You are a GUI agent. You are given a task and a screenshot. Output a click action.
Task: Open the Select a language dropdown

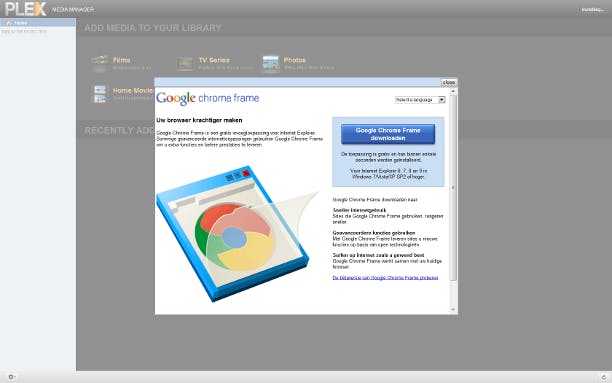[420, 100]
